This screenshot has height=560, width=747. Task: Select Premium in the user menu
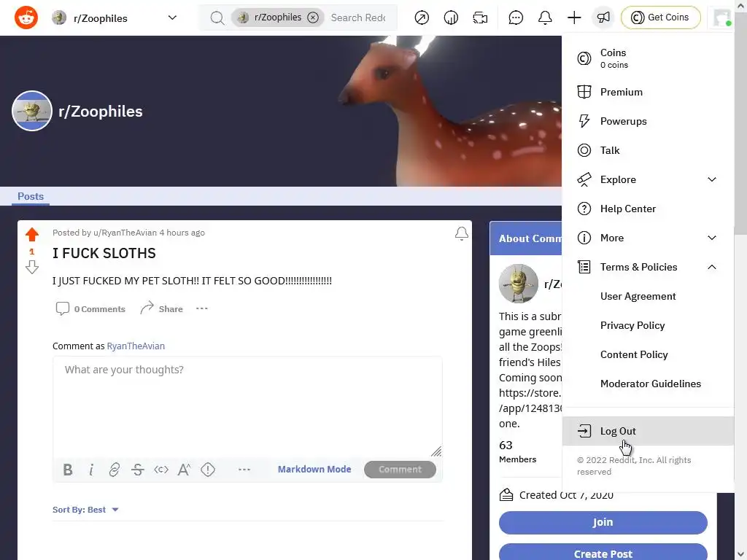(648, 92)
